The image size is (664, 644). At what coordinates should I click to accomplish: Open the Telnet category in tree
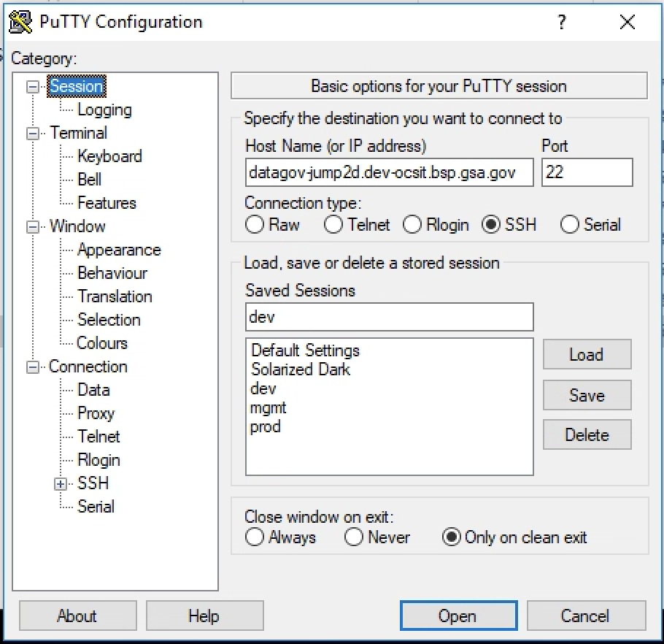tap(99, 437)
